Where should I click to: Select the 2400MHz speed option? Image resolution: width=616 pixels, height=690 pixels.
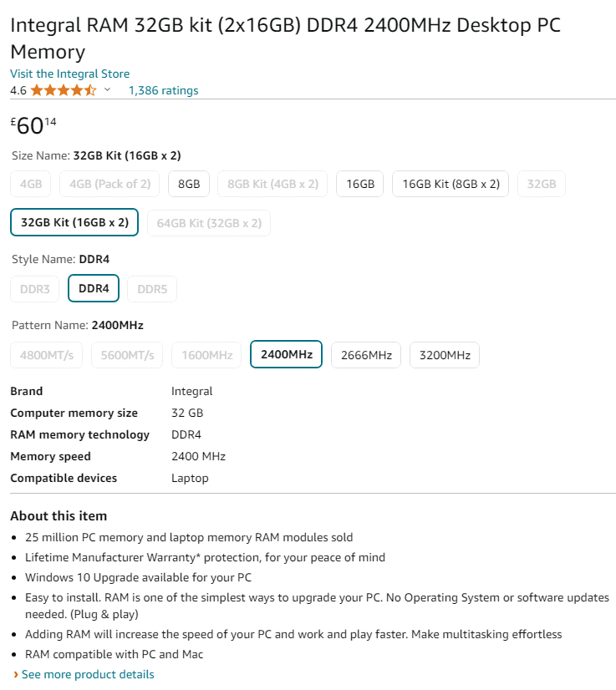[286, 354]
